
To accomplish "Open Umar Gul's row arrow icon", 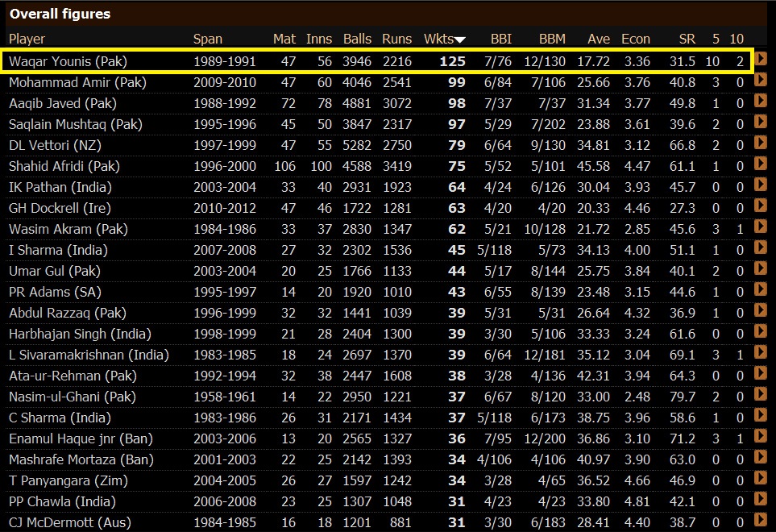I will click(x=761, y=268).
